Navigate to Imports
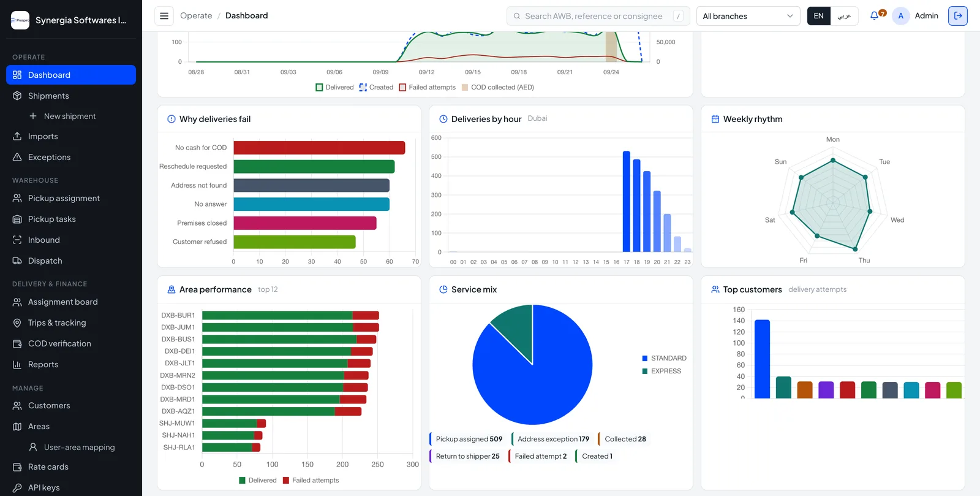The height and width of the screenshot is (496, 980). tap(71, 136)
